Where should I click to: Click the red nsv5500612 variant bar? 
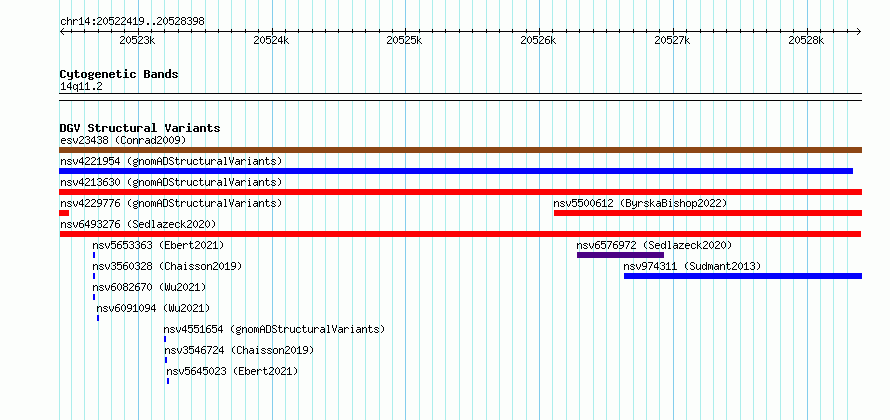[x=708, y=213]
